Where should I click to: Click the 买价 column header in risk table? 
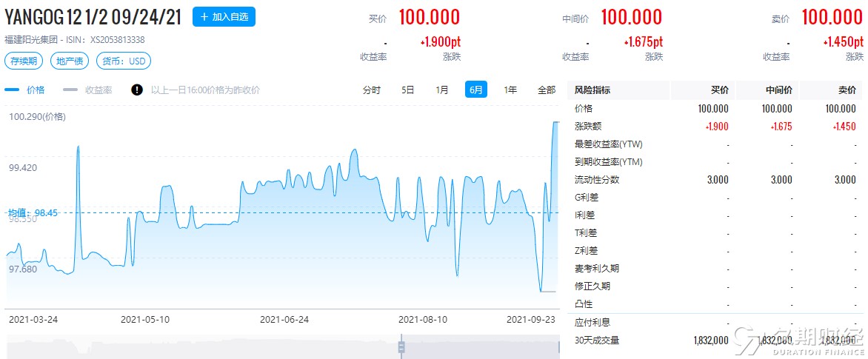[720, 90]
